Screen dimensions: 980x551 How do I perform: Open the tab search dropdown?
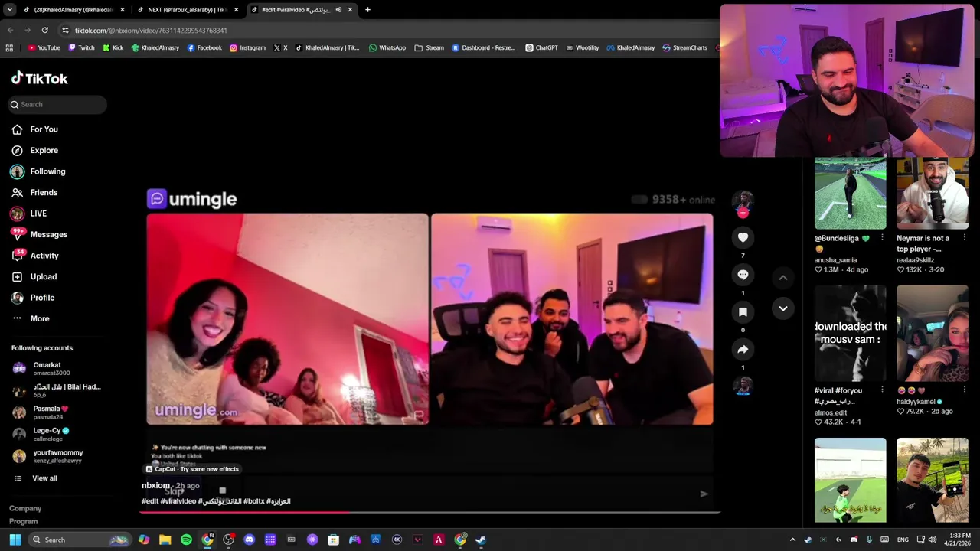pyautogui.click(x=9, y=10)
